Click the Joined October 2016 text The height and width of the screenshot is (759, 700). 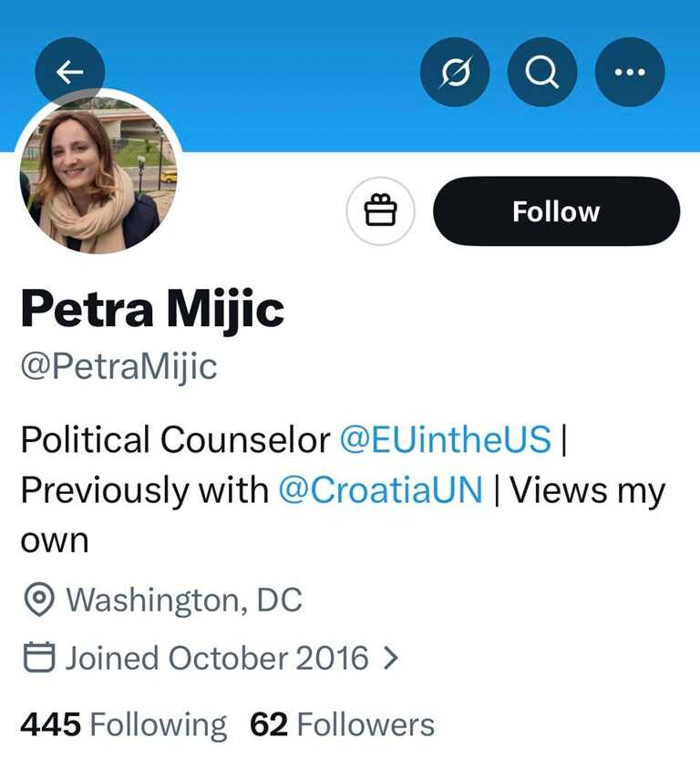(216, 657)
